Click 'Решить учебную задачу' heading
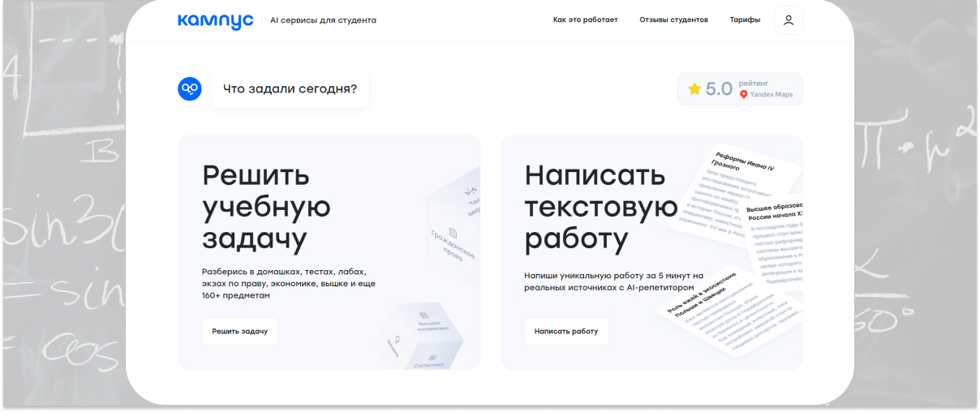 [x=266, y=207]
